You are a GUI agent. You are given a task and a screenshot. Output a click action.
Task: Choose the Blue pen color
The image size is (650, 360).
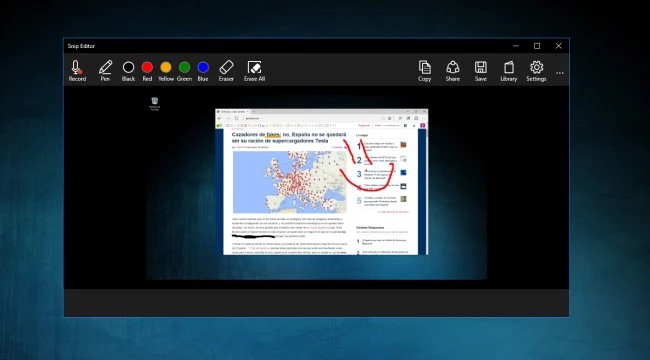point(203,71)
